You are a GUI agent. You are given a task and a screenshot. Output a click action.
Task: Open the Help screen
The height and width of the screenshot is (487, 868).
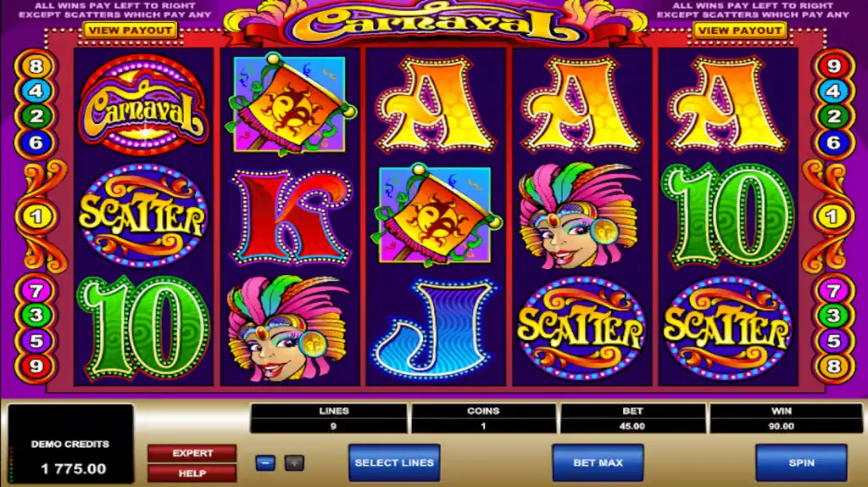(192, 473)
